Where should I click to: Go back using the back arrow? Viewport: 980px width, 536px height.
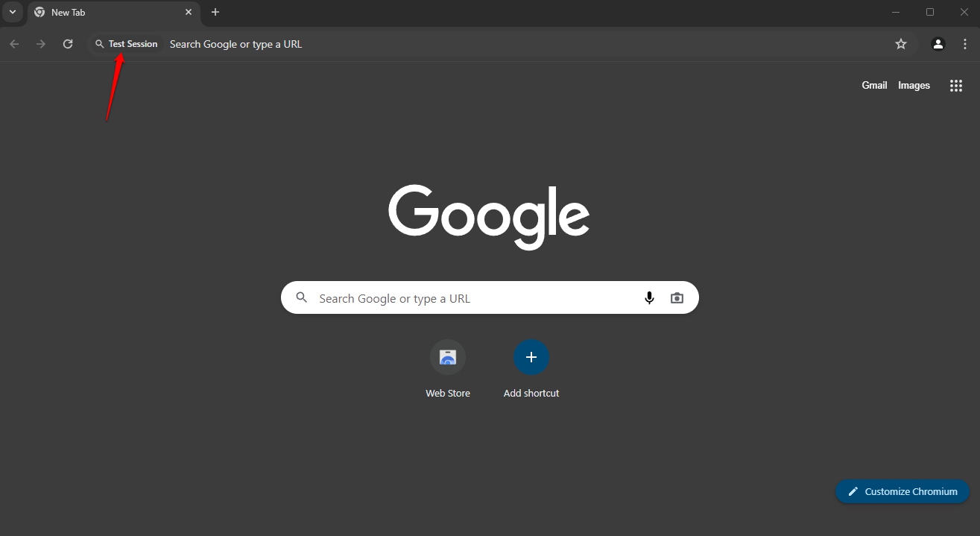pos(14,44)
